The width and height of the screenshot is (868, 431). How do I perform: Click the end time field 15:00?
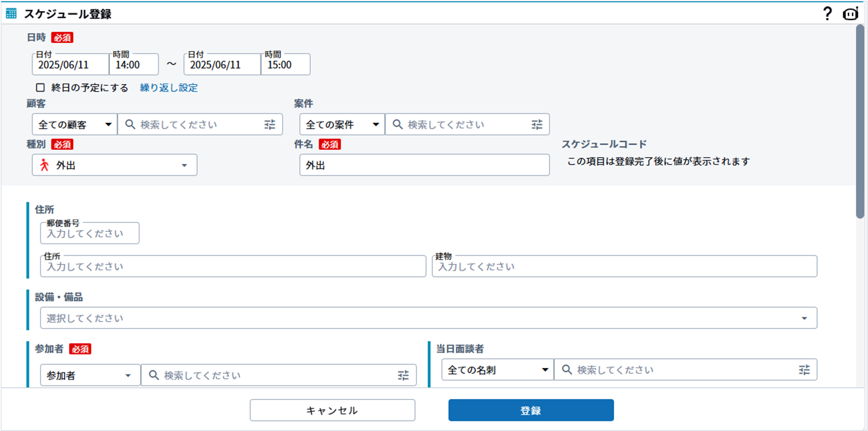coord(286,64)
